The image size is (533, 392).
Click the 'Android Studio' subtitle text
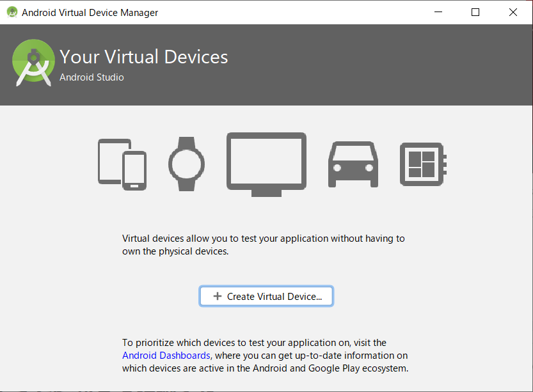91,77
